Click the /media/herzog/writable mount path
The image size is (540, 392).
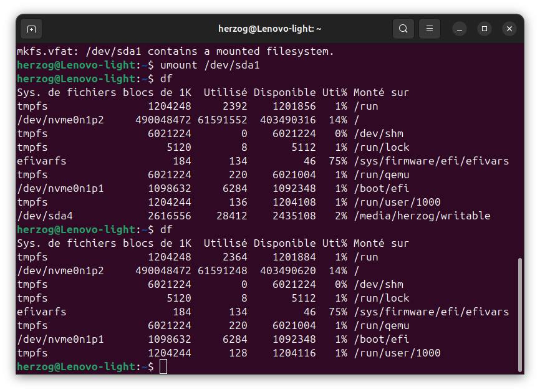[422, 216]
